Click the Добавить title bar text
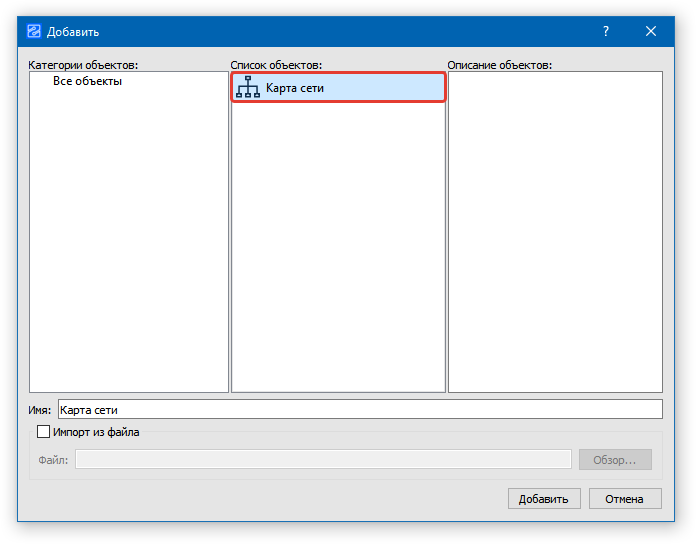Screen dimensions: 696x544 point(73,32)
